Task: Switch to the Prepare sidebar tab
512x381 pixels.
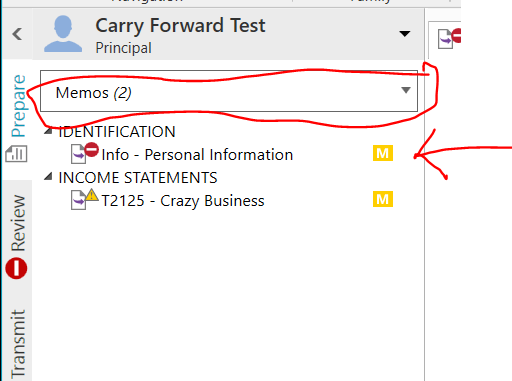Action: 18,106
